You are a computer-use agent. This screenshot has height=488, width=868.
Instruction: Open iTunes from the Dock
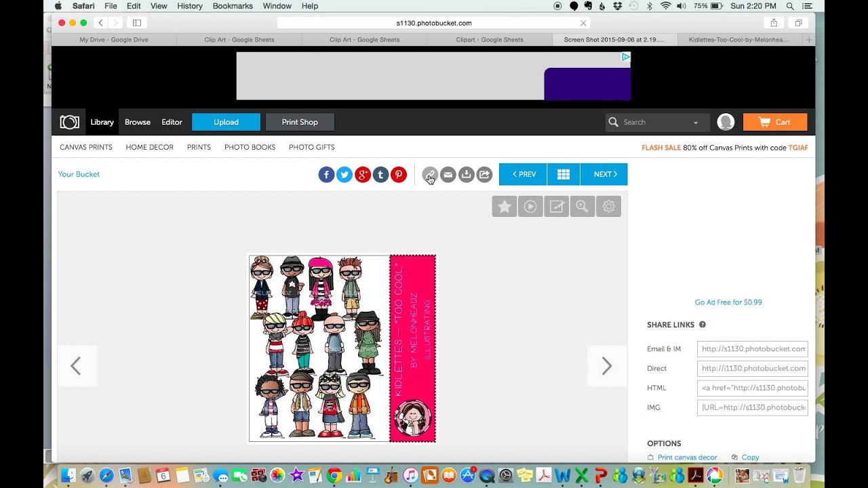coord(410,475)
